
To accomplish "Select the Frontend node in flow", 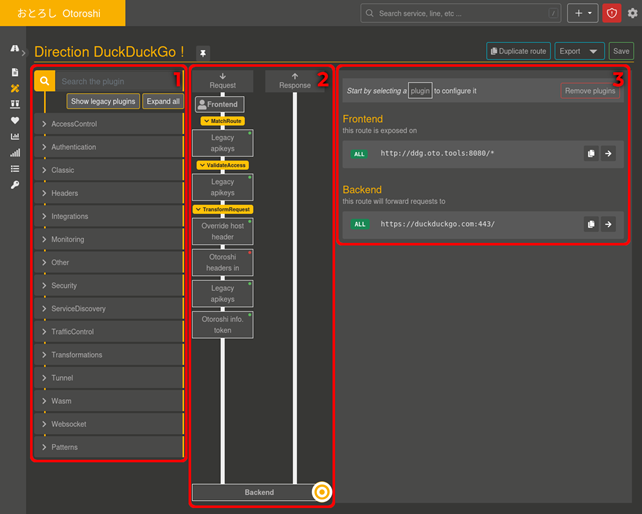I will pyautogui.click(x=220, y=104).
